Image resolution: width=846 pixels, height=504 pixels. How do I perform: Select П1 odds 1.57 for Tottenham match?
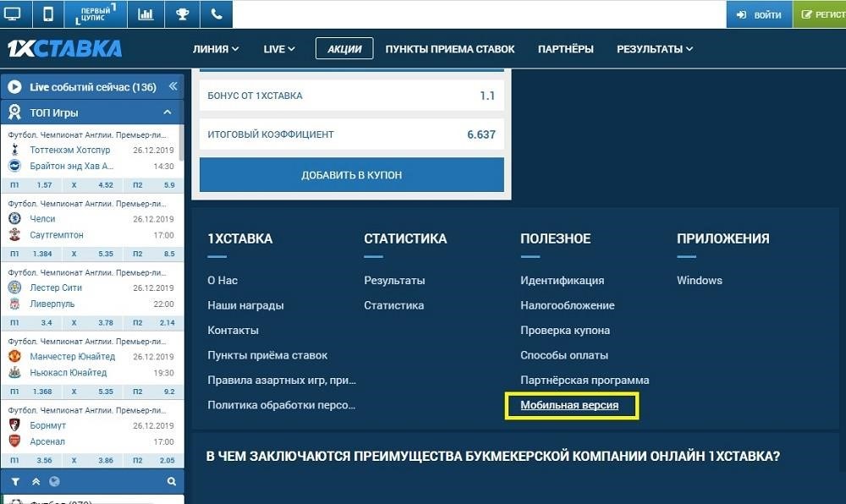tap(30, 185)
